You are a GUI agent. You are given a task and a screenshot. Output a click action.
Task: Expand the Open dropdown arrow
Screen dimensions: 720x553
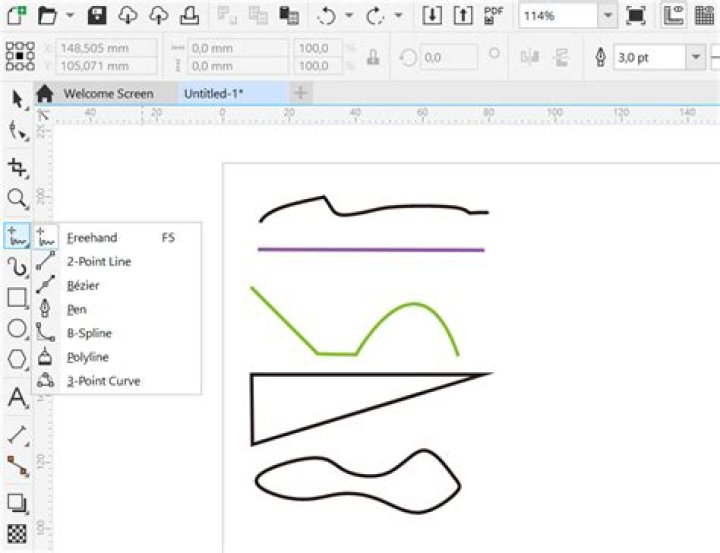point(70,15)
